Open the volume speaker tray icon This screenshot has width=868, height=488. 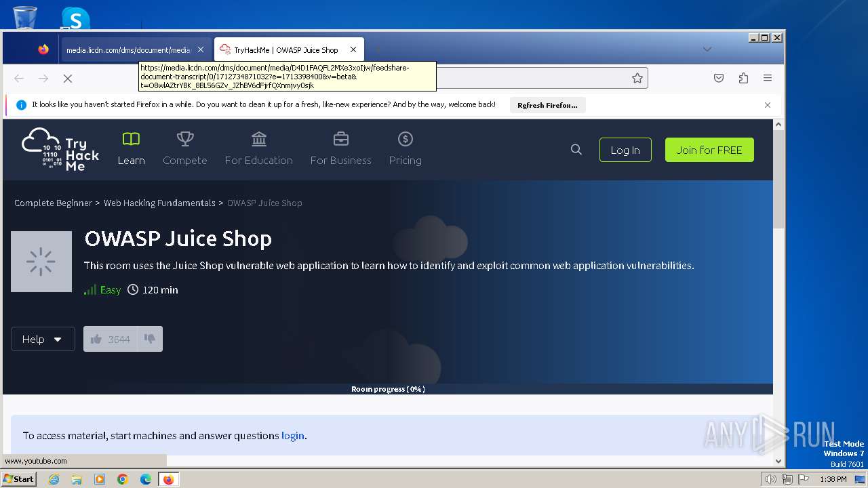tap(771, 479)
